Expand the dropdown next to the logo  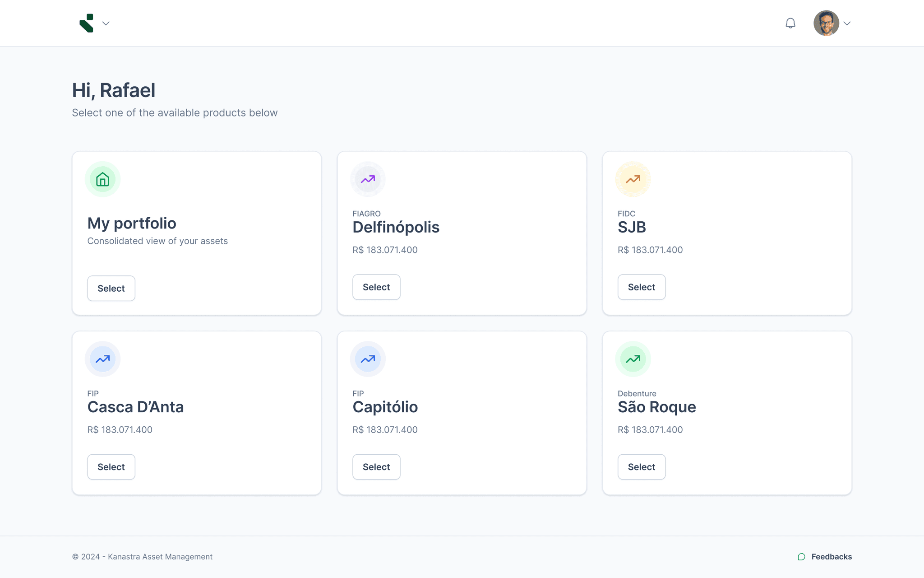point(106,23)
